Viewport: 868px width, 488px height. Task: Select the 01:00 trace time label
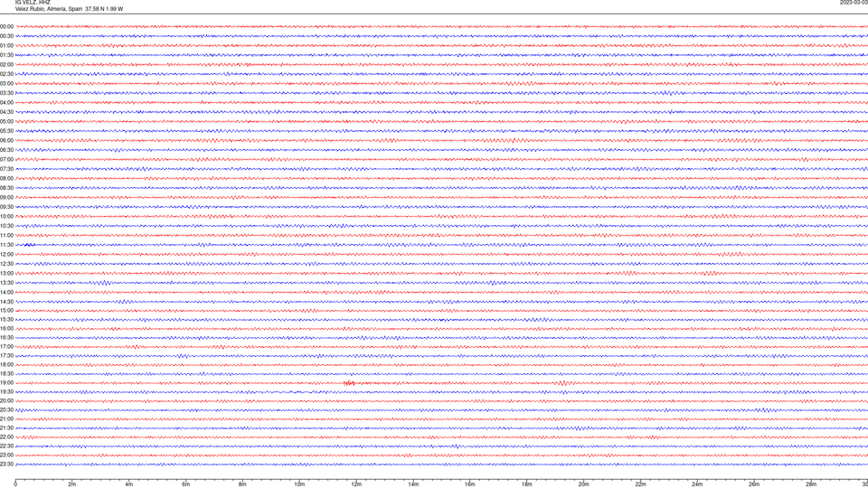(6, 46)
